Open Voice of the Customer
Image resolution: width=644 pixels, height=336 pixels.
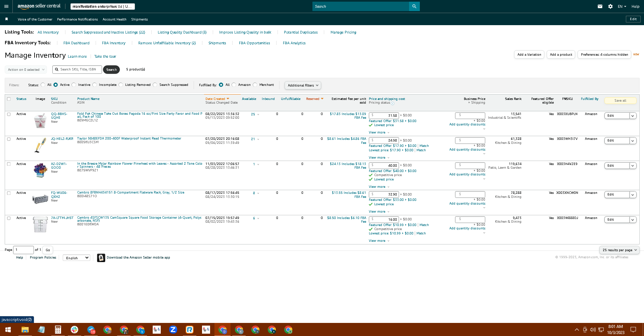[x=35, y=19]
